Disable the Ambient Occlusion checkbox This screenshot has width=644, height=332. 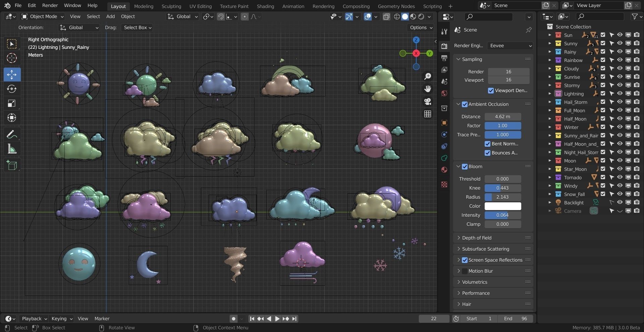[x=465, y=104]
